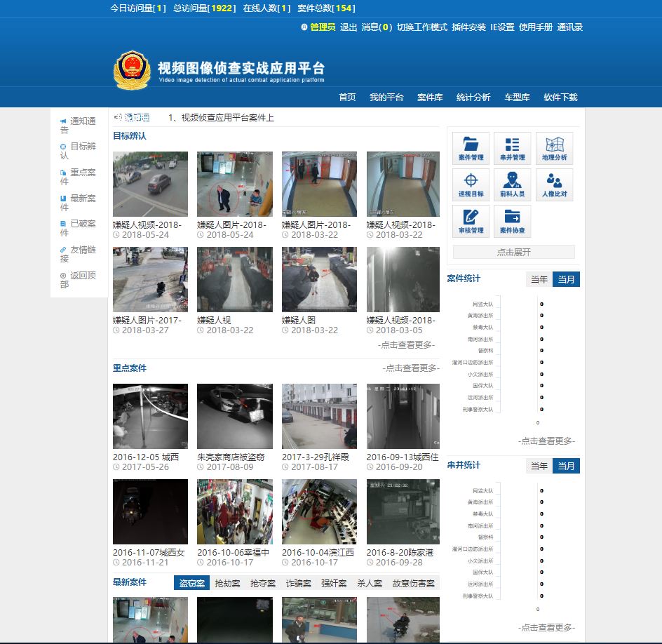Screen dimensions: 662x644
Task: Select the 地理分析 (Geo Analysis) icon
Action: 553,147
